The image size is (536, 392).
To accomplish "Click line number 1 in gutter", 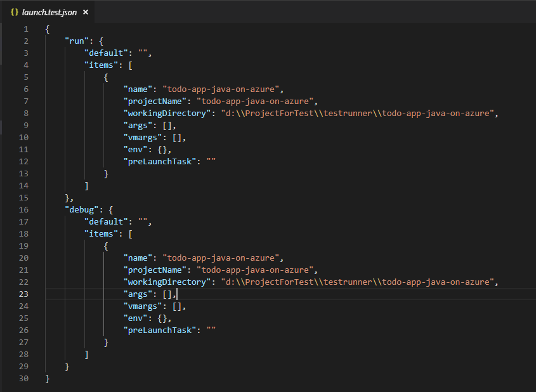I will click(x=26, y=29).
